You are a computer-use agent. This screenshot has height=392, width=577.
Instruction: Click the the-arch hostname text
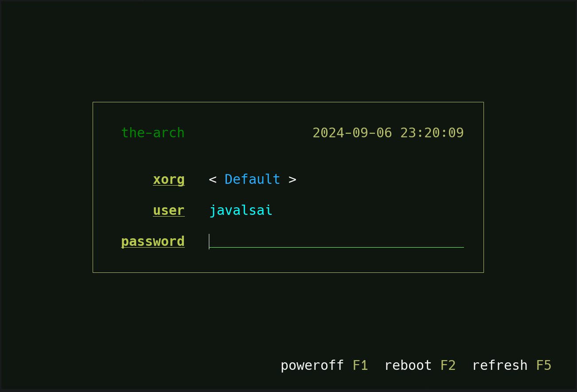tap(153, 133)
